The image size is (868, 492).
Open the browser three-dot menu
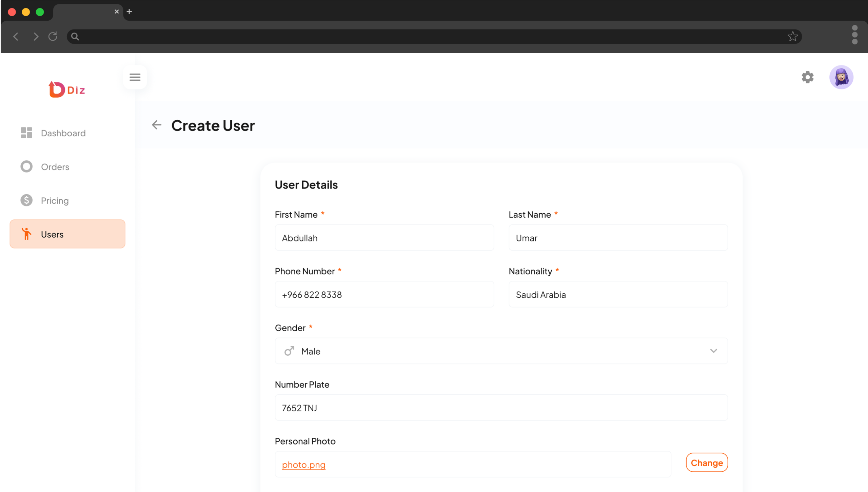855,35
